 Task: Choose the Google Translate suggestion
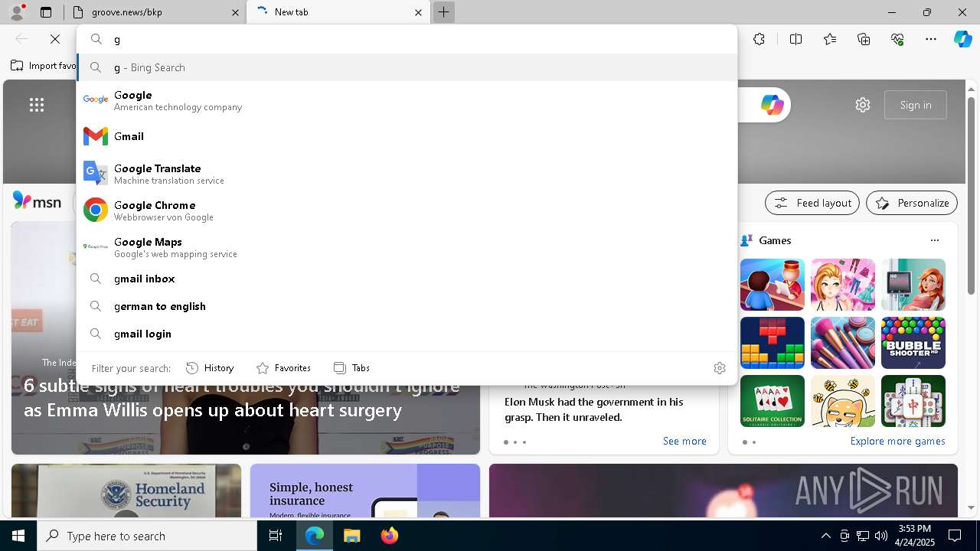[407, 173]
